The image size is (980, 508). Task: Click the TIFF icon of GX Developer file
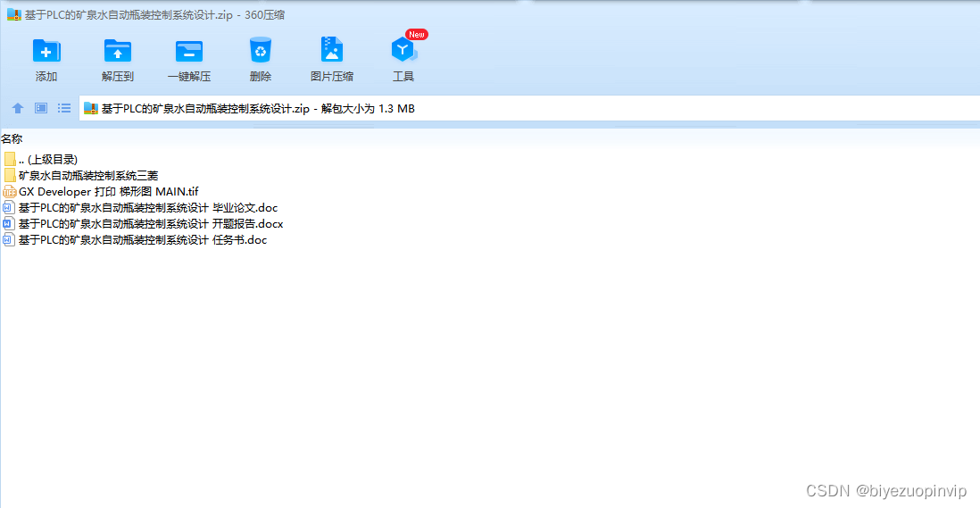[10, 192]
